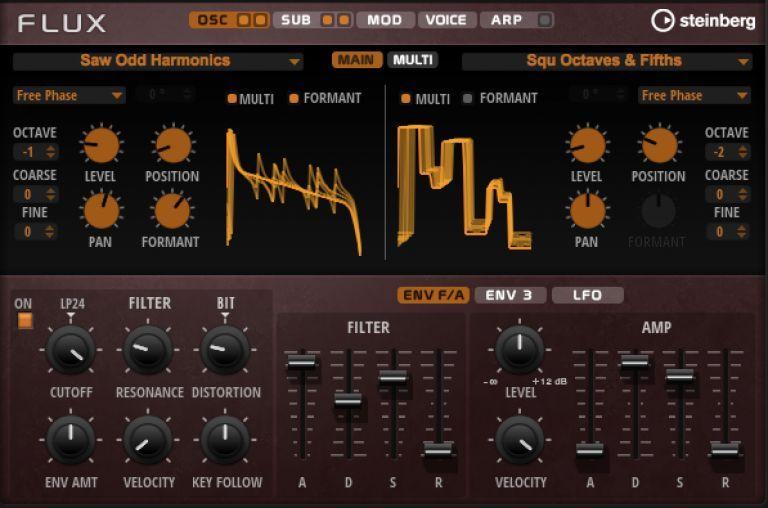Click oscillator 1 OCTAVE value field
Screen dimensions: 768x508
(x=29, y=152)
